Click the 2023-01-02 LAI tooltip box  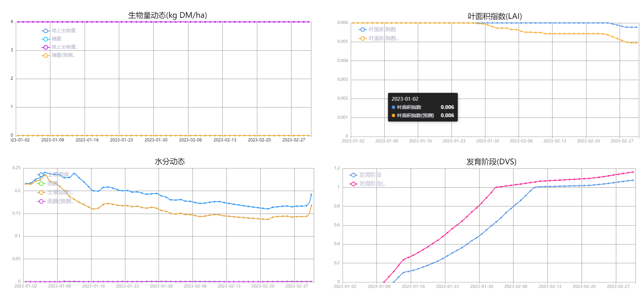tap(422, 107)
